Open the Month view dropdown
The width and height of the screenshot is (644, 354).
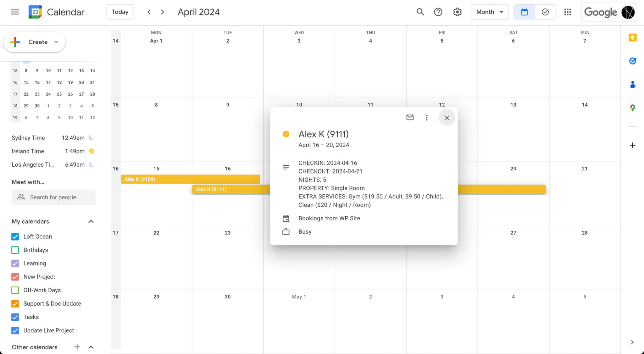490,12
